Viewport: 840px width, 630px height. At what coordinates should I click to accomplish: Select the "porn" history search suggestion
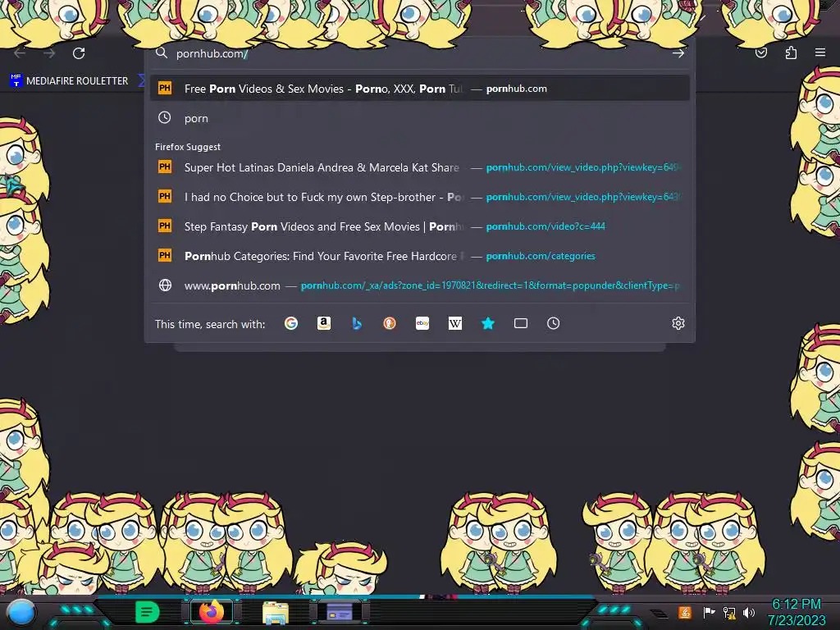pyautogui.click(x=419, y=118)
